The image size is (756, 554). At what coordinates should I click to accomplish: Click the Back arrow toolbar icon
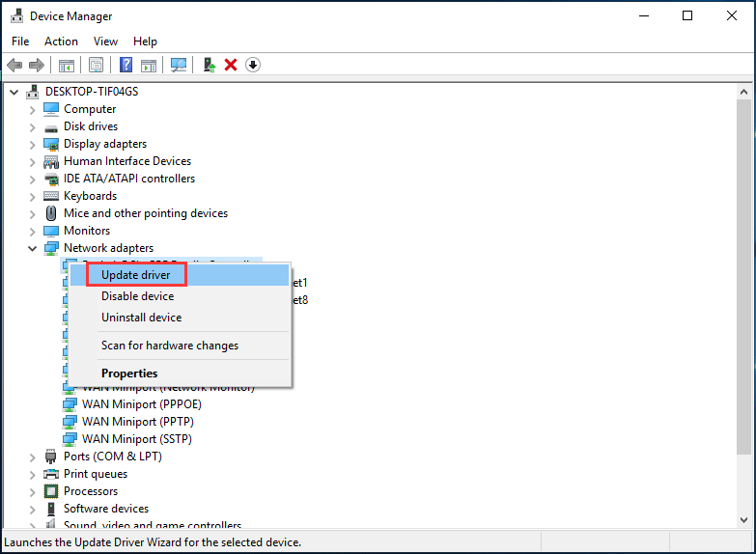pyautogui.click(x=14, y=65)
